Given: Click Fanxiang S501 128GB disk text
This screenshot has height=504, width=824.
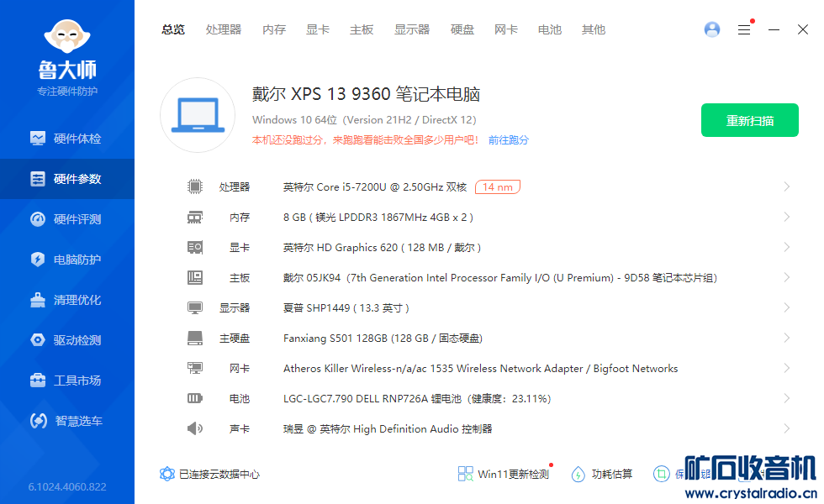Looking at the screenshot, I should [x=383, y=338].
